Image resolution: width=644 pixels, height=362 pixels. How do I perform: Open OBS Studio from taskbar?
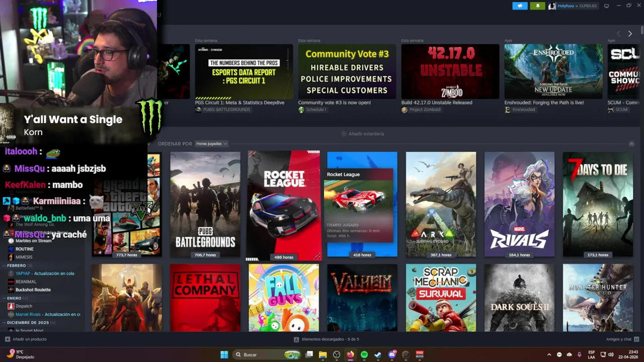coord(337,354)
